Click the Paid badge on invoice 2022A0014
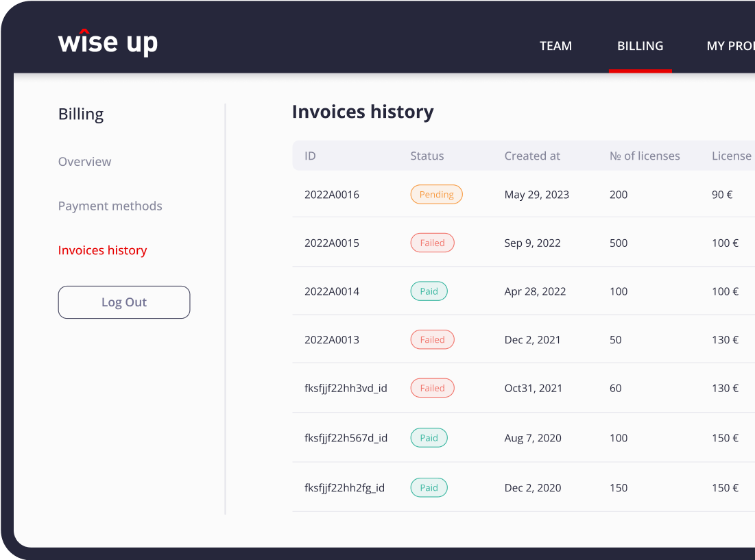 click(429, 291)
